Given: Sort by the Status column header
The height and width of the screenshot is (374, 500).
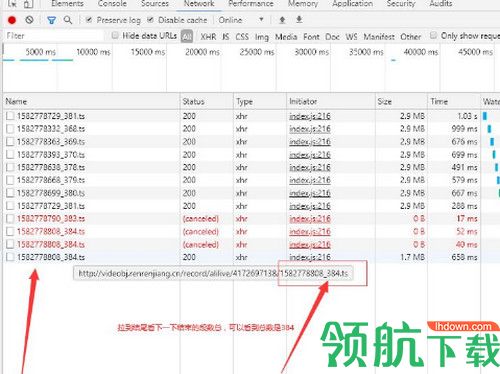Looking at the screenshot, I should pyautogui.click(x=207, y=101).
